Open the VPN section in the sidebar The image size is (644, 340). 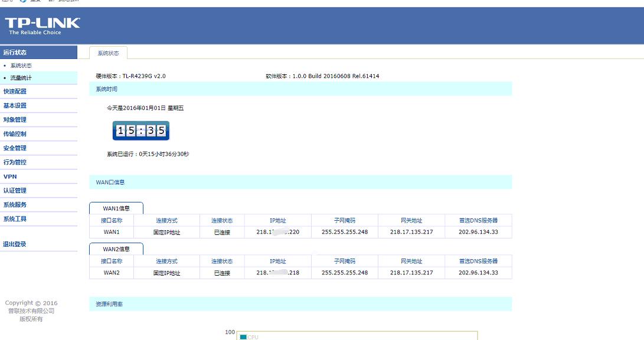[x=13, y=176]
